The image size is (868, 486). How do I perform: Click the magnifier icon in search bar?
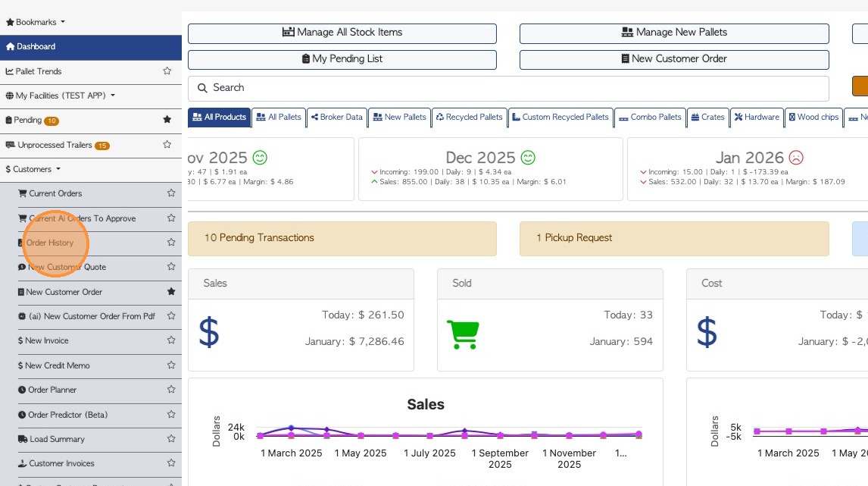[202, 88]
